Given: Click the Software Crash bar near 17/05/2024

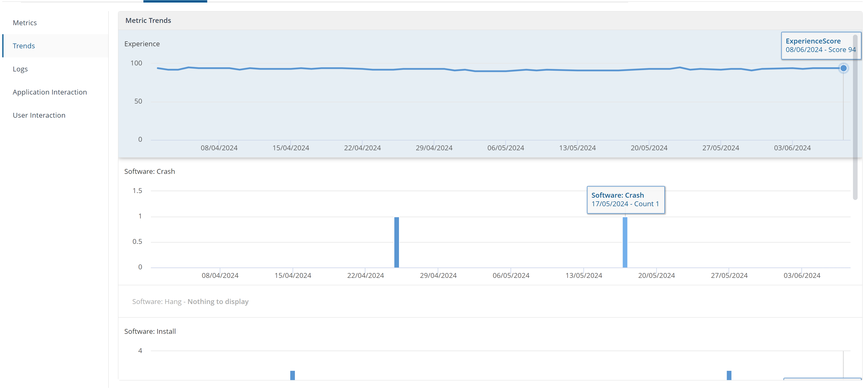Looking at the screenshot, I should [625, 243].
